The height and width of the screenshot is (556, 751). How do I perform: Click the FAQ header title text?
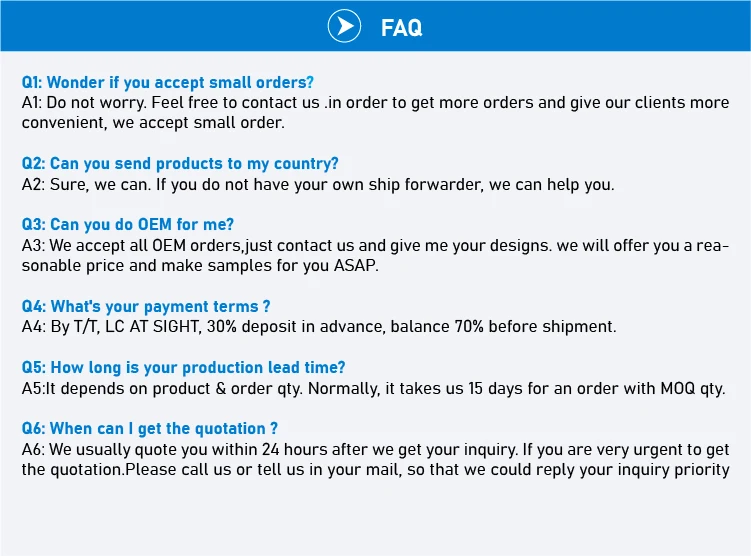point(402,28)
